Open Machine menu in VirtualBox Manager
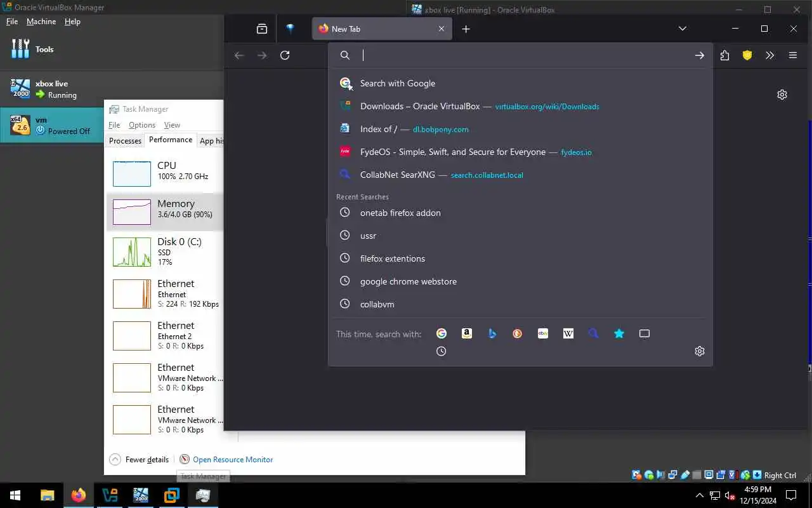Viewport: 812px width, 508px height. click(41, 22)
